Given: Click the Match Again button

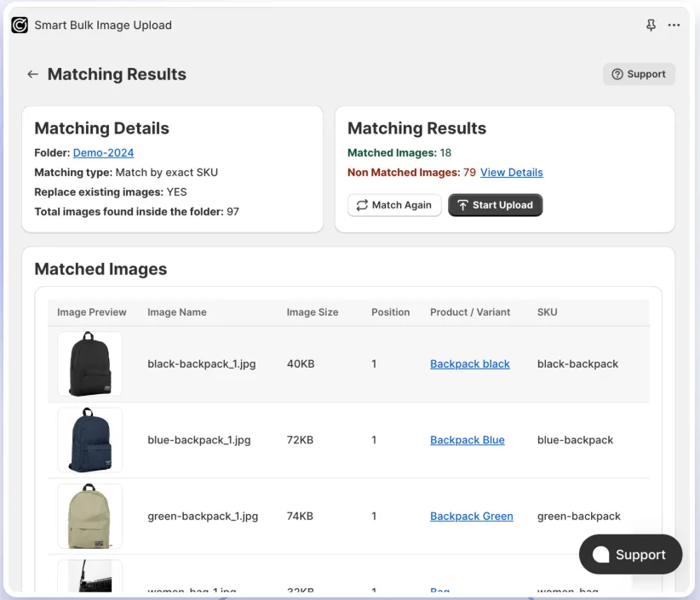Looking at the screenshot, I should (394, 205).
